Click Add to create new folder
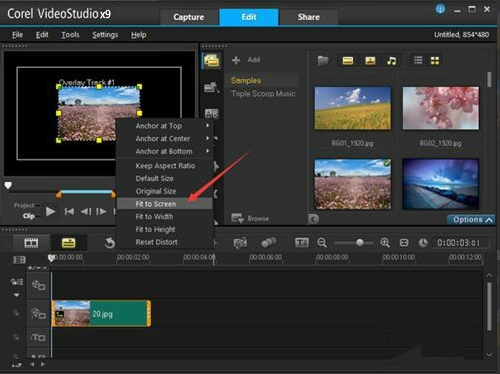 (x=246, y=60)
